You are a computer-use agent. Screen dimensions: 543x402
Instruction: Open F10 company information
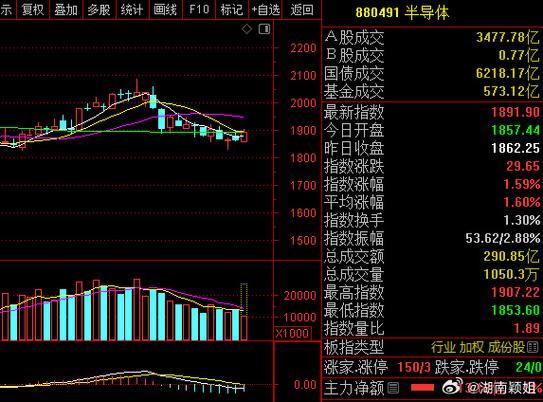[199, 9]
